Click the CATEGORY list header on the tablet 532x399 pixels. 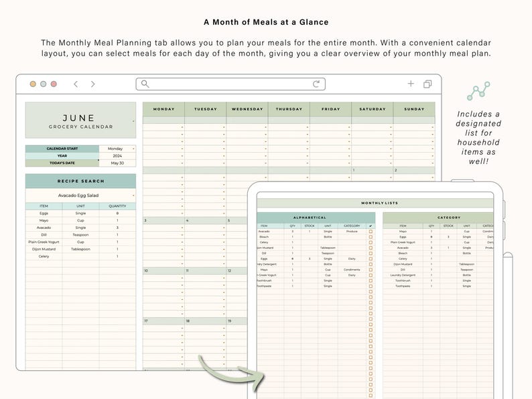(438, 218)
